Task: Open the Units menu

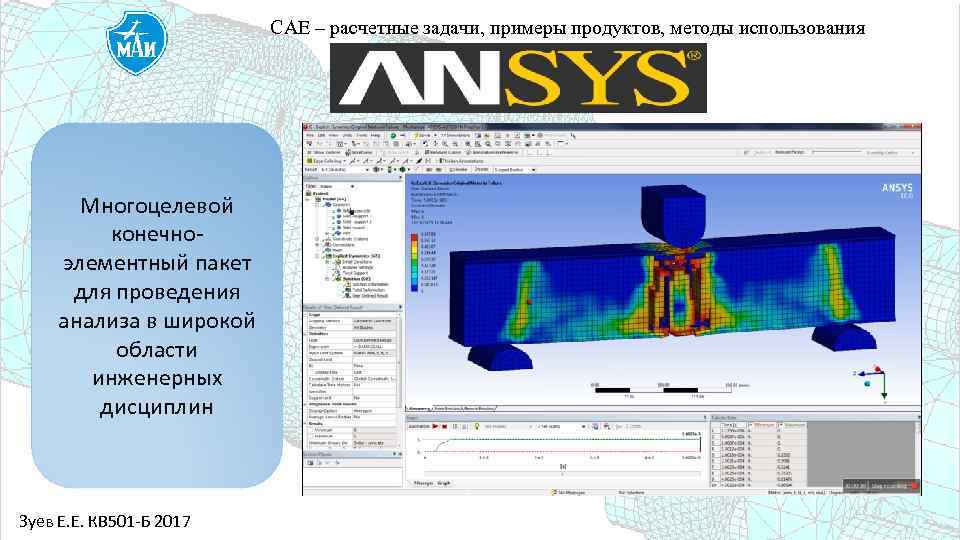Action: (x=347, y=135)
